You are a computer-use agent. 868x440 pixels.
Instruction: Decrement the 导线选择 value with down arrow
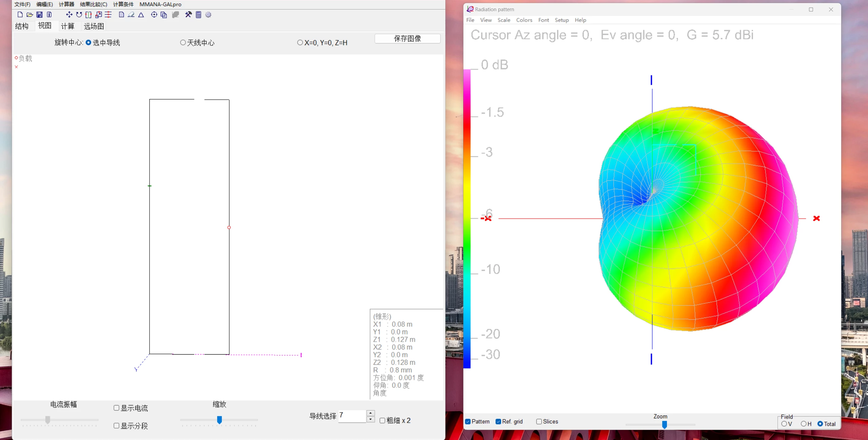[x=371, y=419]
